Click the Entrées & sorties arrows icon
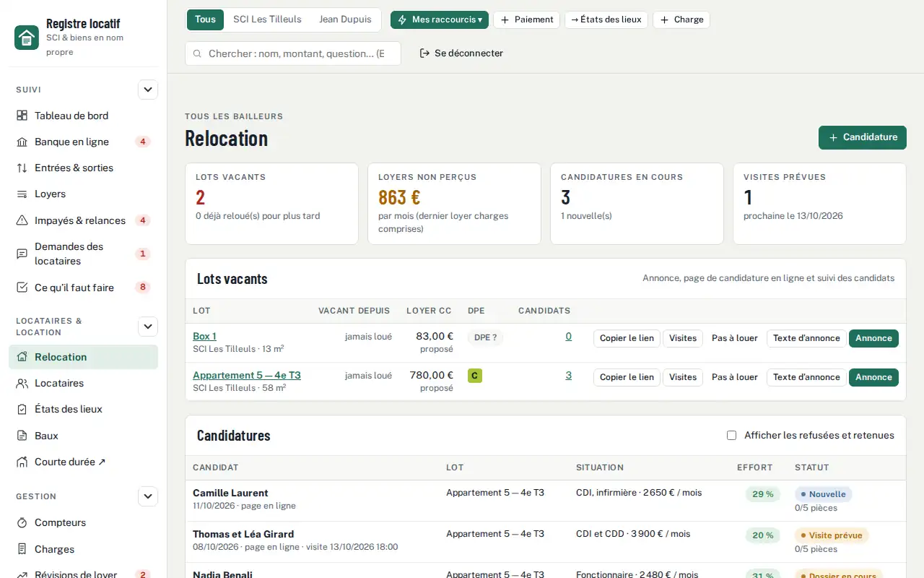The image size is (924, 578). tap(22, 168)
